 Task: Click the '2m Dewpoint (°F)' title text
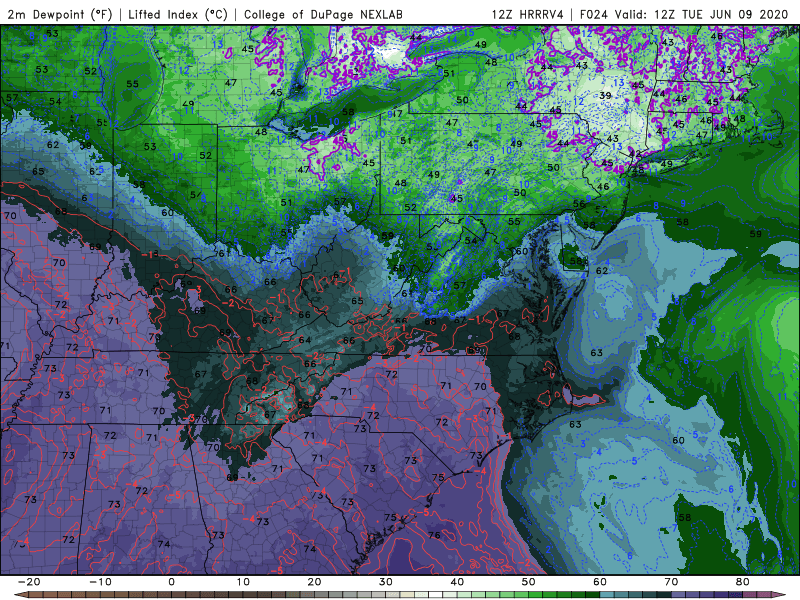click(60, 14)
